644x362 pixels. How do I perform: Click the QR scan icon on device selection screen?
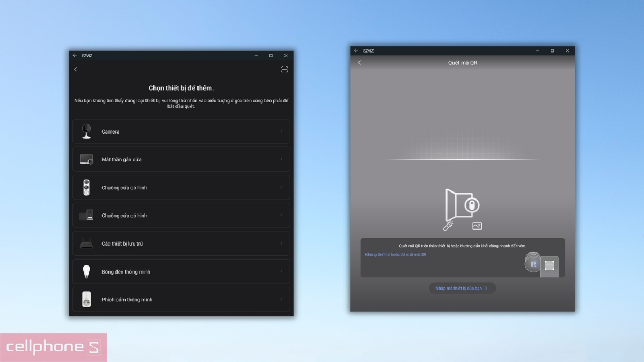(284, 69)
